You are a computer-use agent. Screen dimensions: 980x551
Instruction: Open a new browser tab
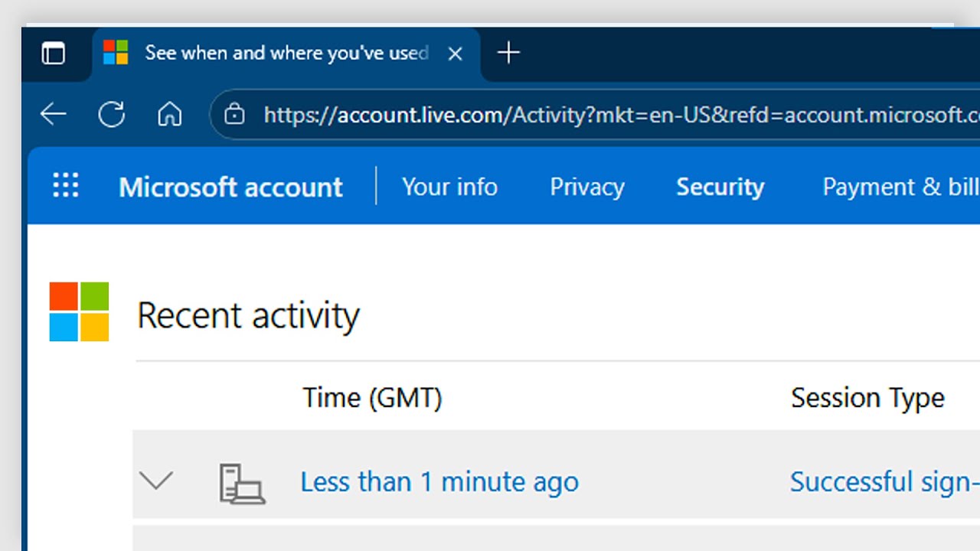[x=508, y=53]
